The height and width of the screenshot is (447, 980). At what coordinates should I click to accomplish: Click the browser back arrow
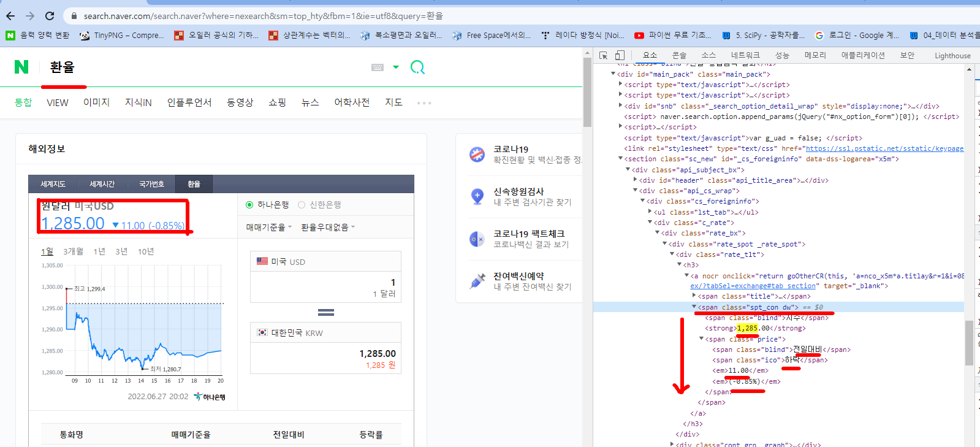pyautogui.click(x=11, y=16)
